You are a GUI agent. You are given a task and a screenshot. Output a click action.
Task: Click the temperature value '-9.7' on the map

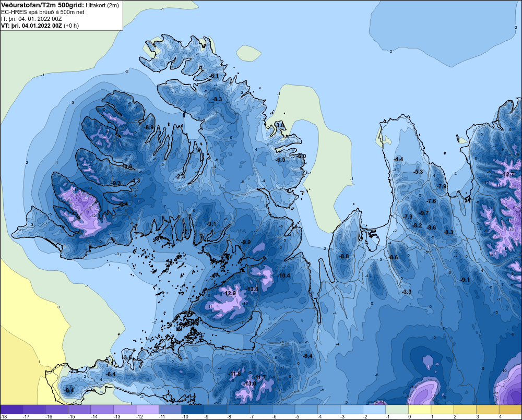click(424, 213)
